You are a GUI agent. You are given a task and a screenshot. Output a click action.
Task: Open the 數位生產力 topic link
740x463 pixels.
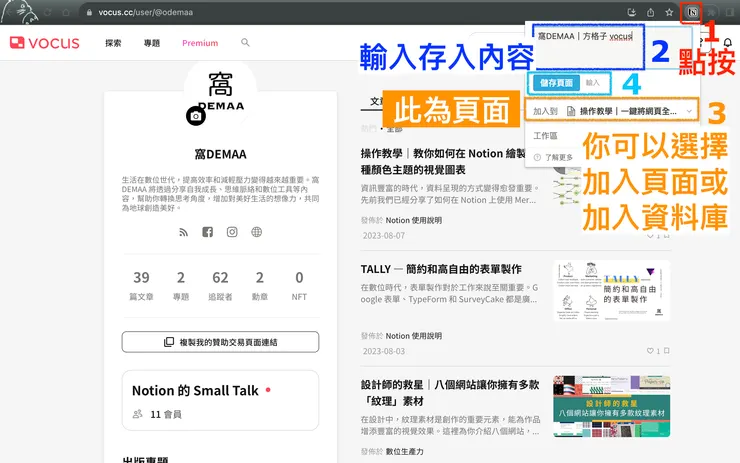[404, 452]
